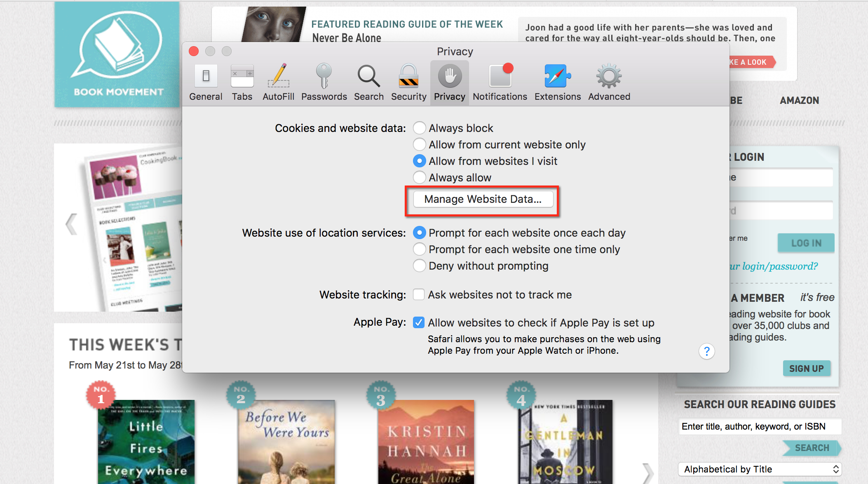The height and width of the screenshot is (484, 868).
Task: Open AutoFill pencil preferences
Action: point(278,82)
